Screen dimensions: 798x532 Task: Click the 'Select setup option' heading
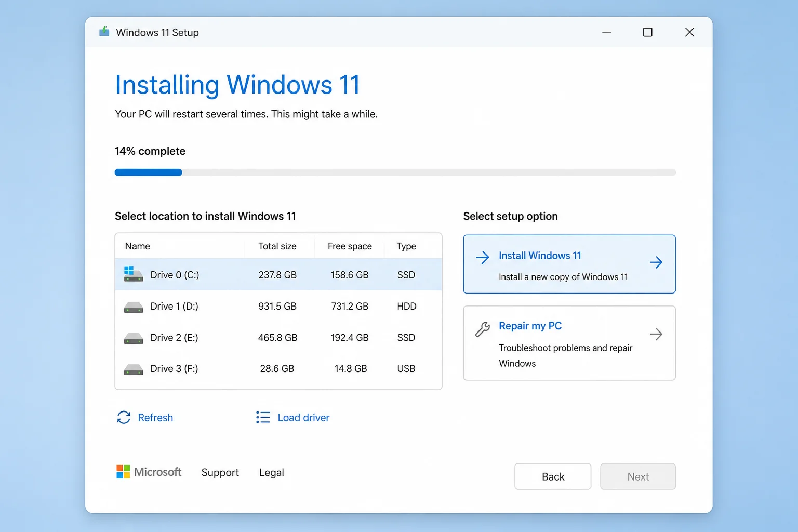tap(510, 216)
